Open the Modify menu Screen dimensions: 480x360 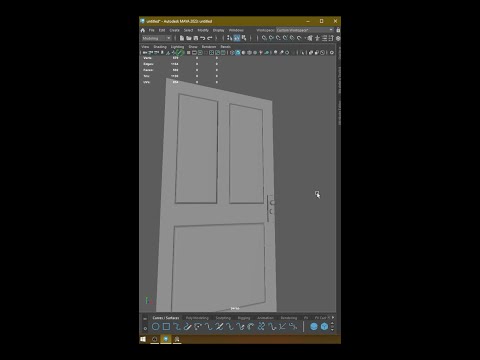pyautogui.click(x=203, y=30)
